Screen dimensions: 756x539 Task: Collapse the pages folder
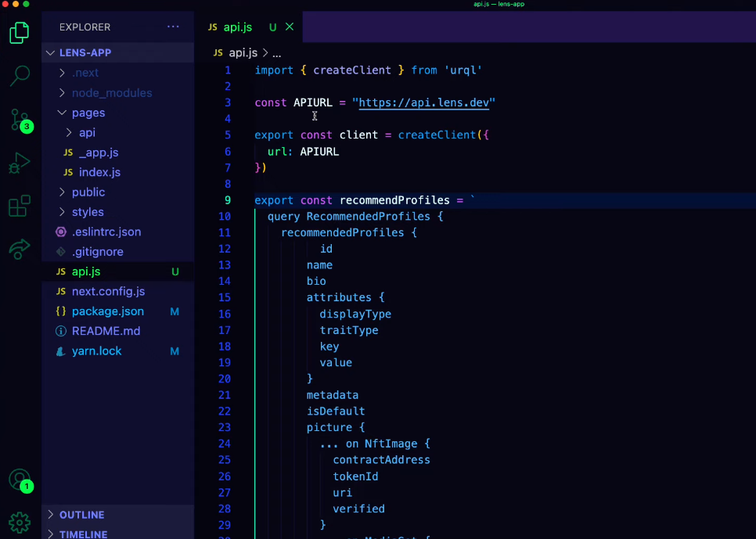[88, 113]
